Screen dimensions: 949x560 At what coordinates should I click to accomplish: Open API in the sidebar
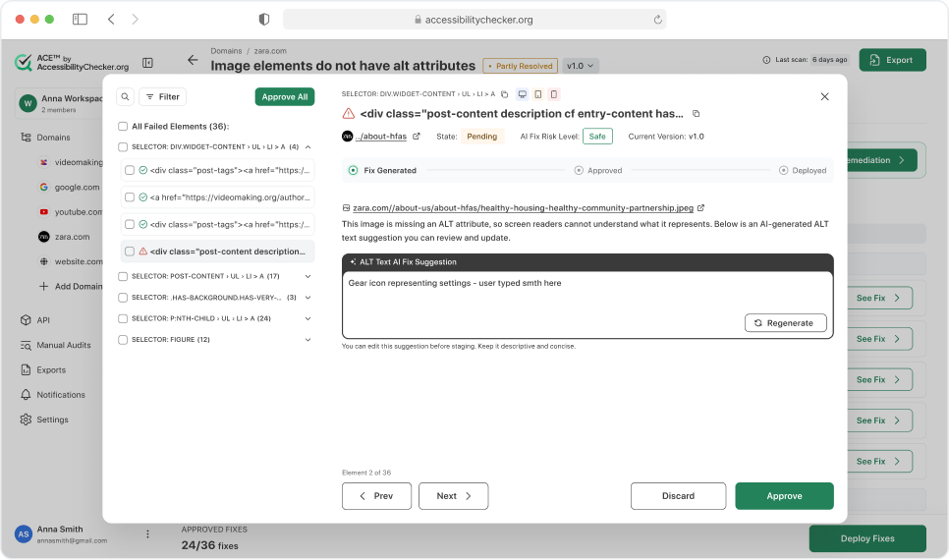(x=35, y=320)
